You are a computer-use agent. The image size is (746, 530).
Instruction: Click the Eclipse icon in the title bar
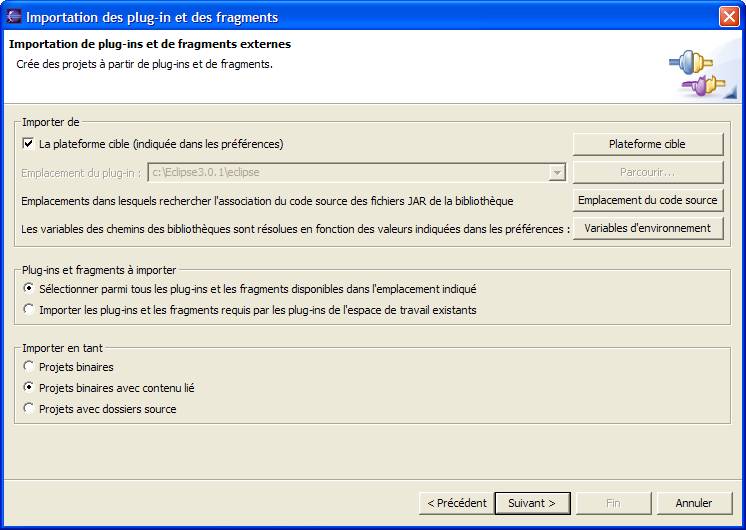point(14,17)
